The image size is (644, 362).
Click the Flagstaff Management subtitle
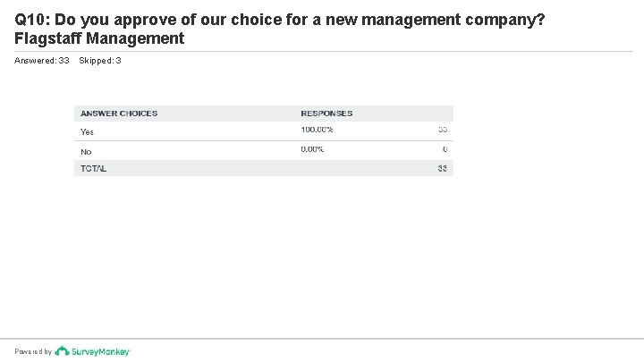click(x=99, y=38)
